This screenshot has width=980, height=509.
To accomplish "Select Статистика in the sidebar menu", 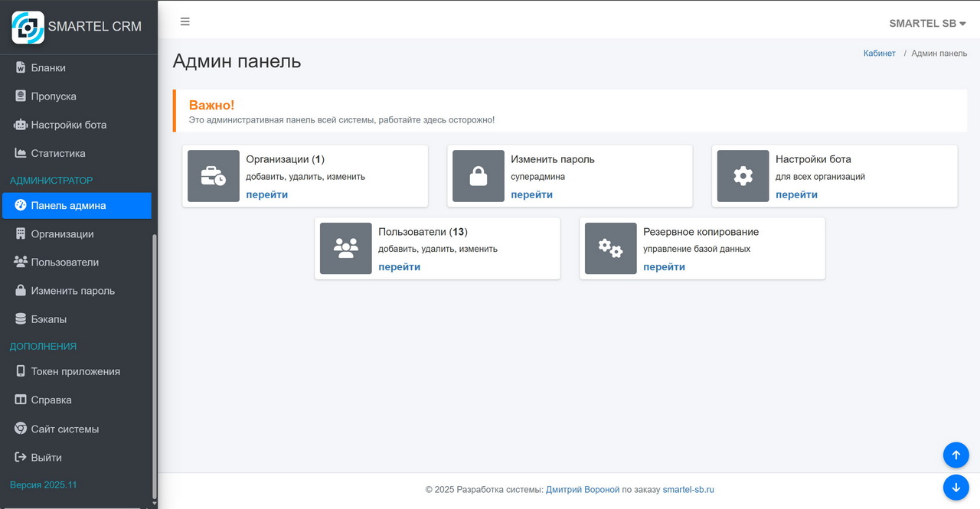I will (x=57, y=153).
